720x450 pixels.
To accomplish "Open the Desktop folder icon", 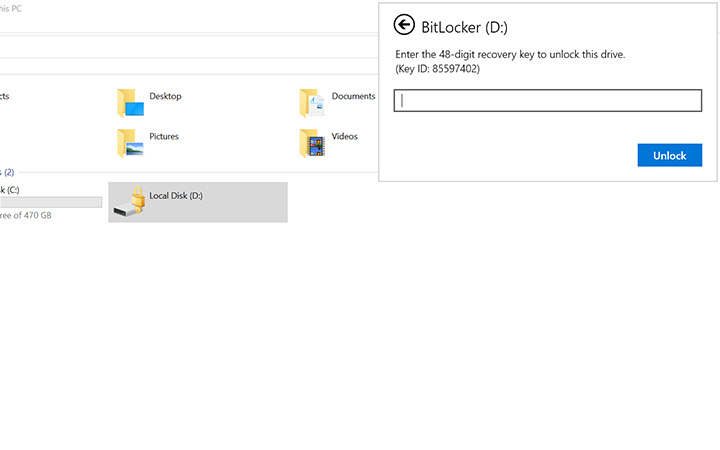I will click(x=130, y=103).
